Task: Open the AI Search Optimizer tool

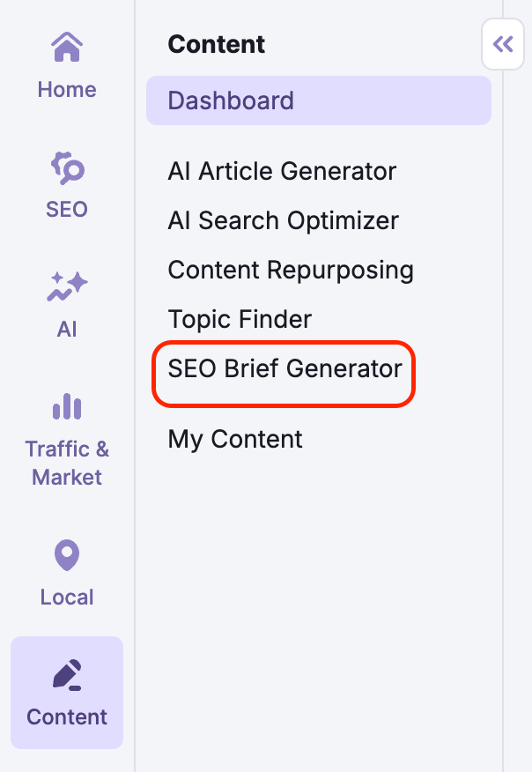Action: 284,220
